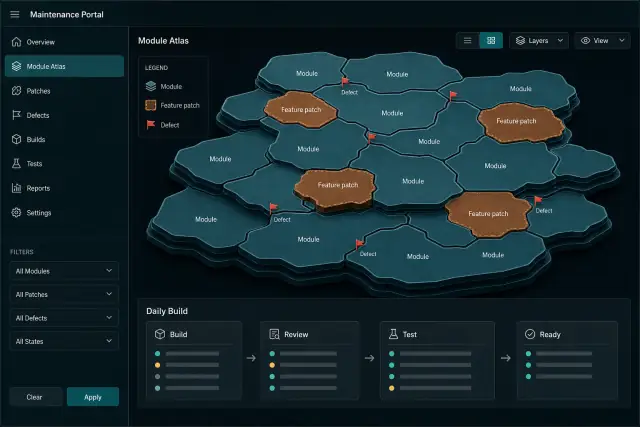Click the View button label
640x427 pixels.
600,40
